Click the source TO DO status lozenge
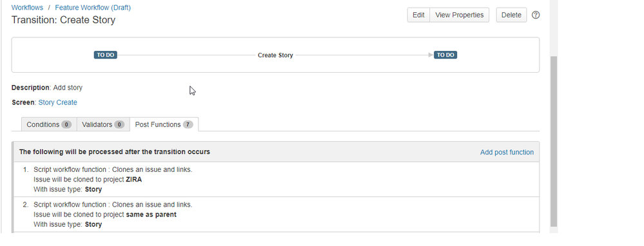644x246 pixels. coord(106,55)
